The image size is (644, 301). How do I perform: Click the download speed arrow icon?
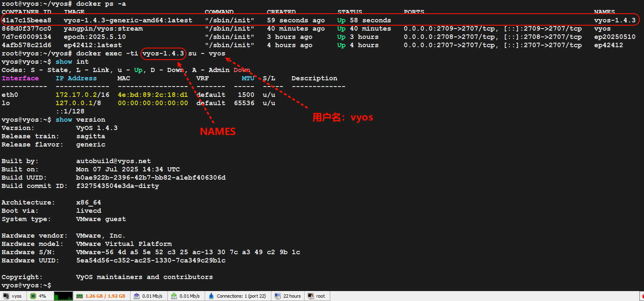174,296
